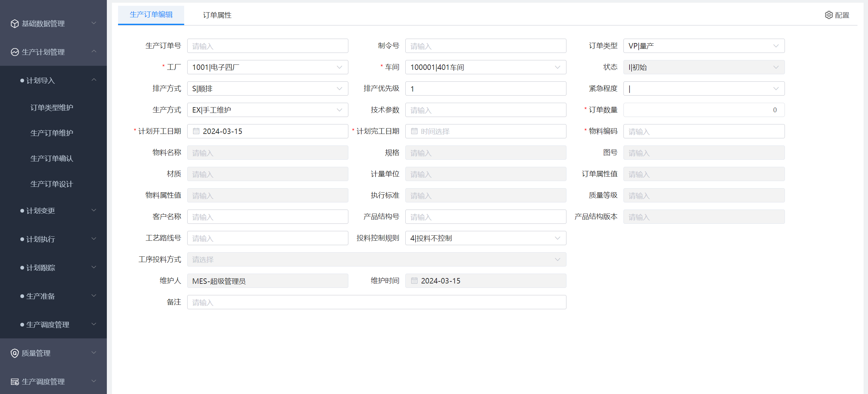Click the 技术参数 input field
The image size is (868, 394).
tap(486, 110)
